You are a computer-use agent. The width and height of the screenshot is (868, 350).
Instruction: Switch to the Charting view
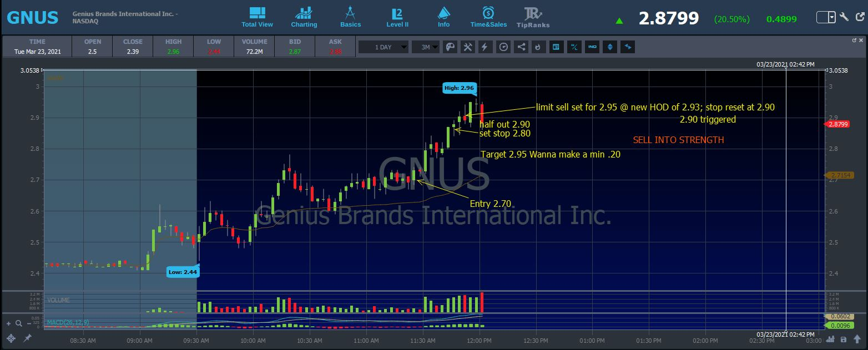pyautogui.click(x=304, y=17)
